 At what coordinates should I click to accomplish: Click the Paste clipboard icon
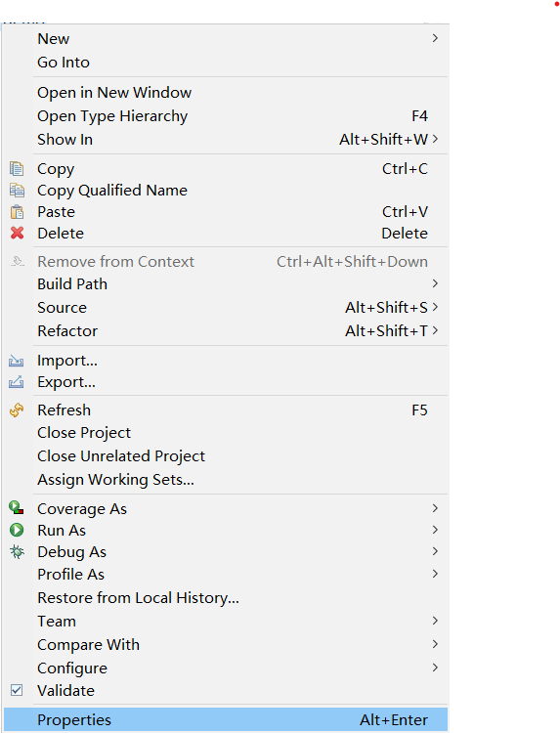click(17, 212)
